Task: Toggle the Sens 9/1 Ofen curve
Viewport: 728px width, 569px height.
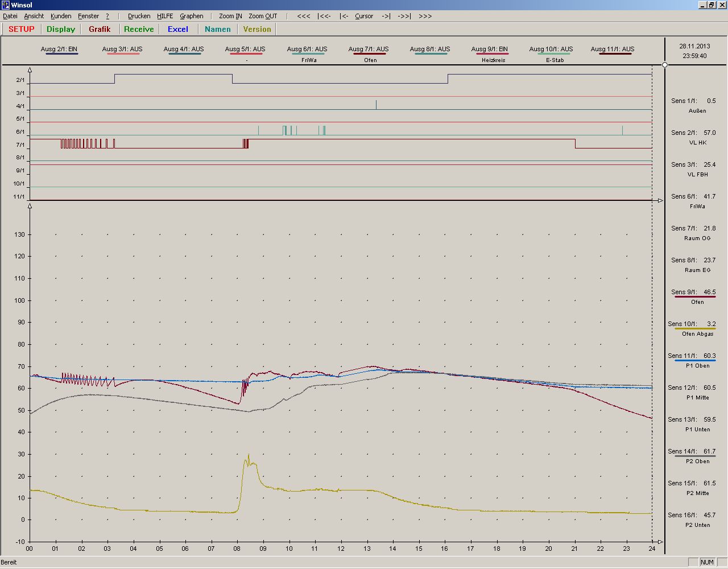Action: coord(694,292)
